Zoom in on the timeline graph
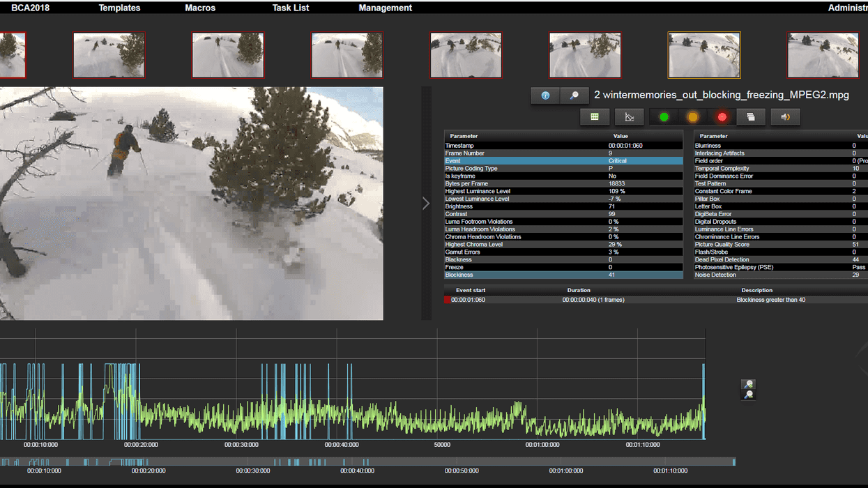This screenshot has height=488, width=868. (748, 385)
